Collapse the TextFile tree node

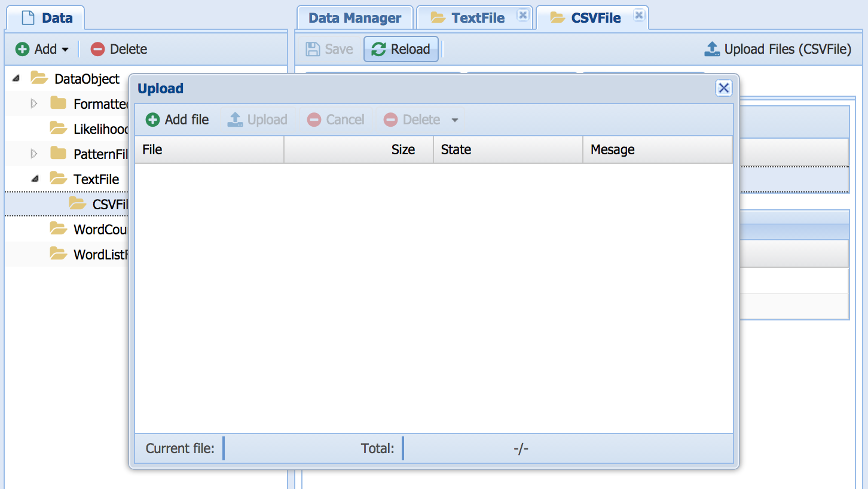click(35, 179)
